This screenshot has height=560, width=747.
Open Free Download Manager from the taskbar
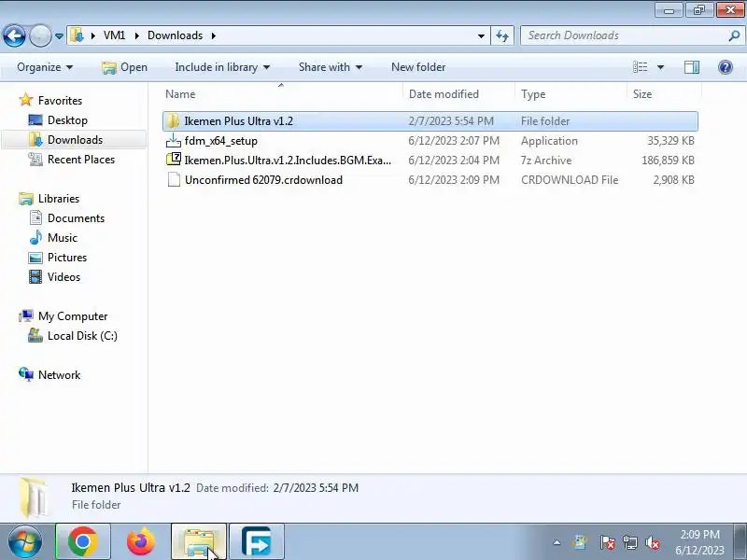tap(257, 541)
